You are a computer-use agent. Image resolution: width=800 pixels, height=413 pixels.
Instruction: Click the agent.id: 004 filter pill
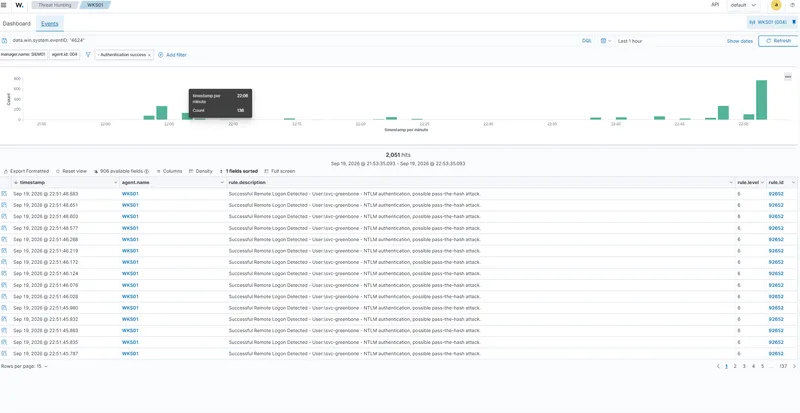pyautogui.click(x=65, y=55)
